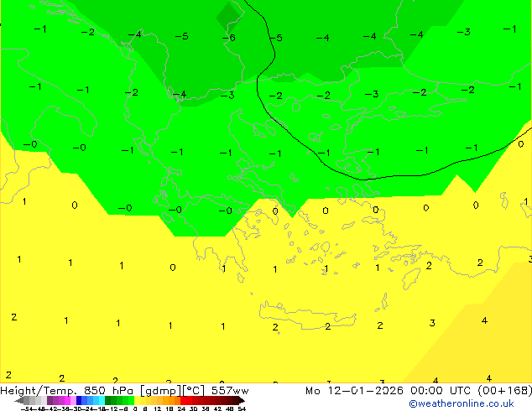Click the "12" legend scale label

click(x=158, y=408)
